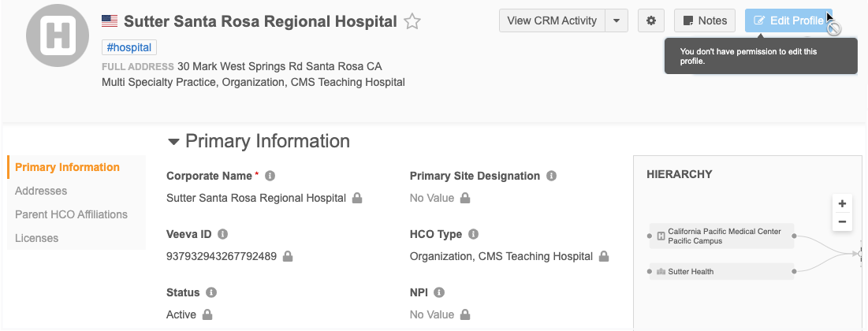Collapse the Primary Information section

[x=174, y=142]
